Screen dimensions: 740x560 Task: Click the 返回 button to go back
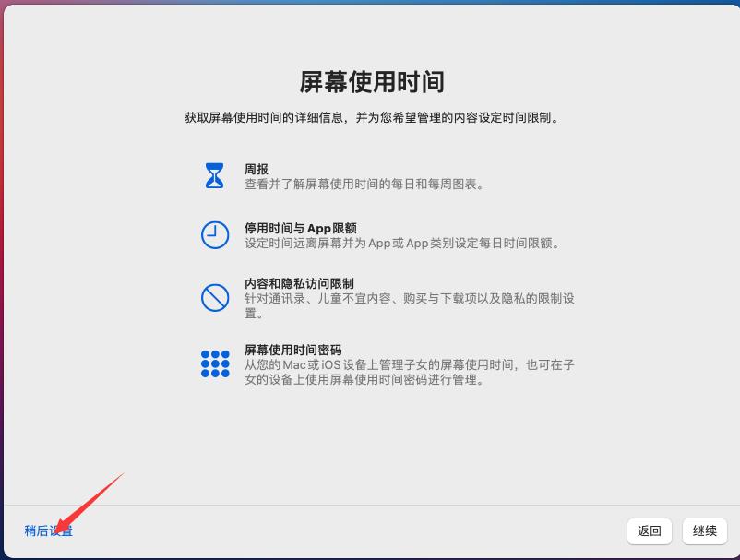point(650,532)
